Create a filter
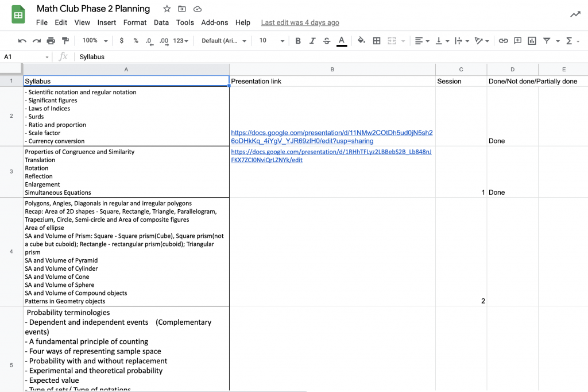The image size is (588, 392). point(547,41)
